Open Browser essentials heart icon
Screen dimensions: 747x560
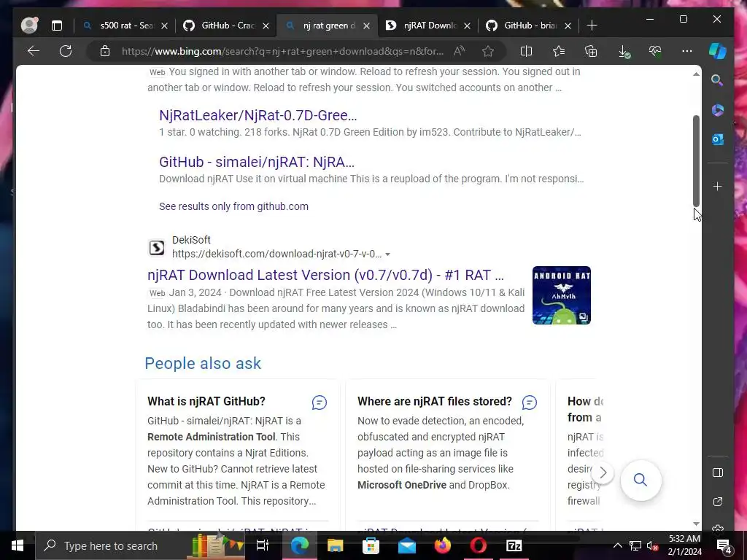(655, 51)
